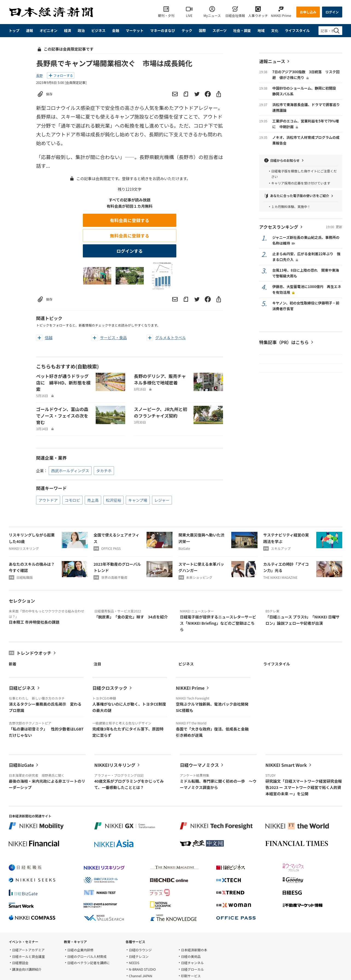Share the article on Twitter from the top bar

(x=197, y=94)
